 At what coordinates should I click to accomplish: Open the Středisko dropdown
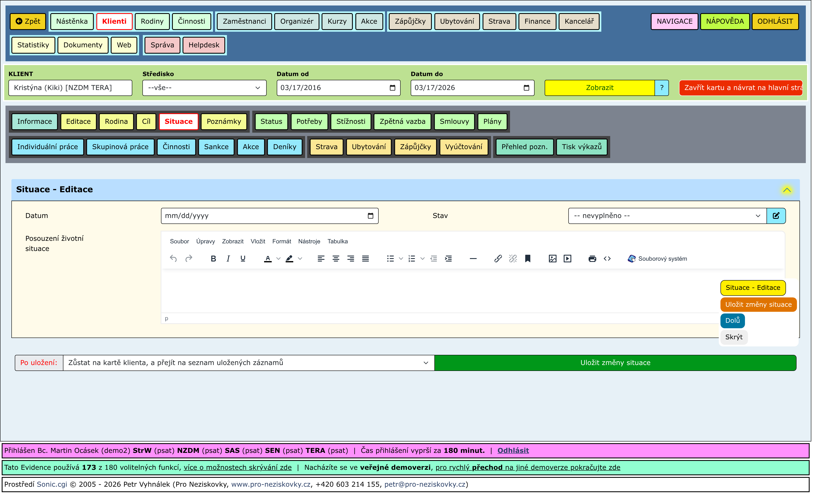204,88
